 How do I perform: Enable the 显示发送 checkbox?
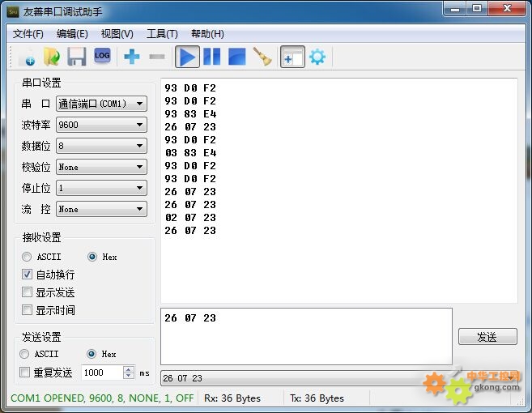(48, 292)
